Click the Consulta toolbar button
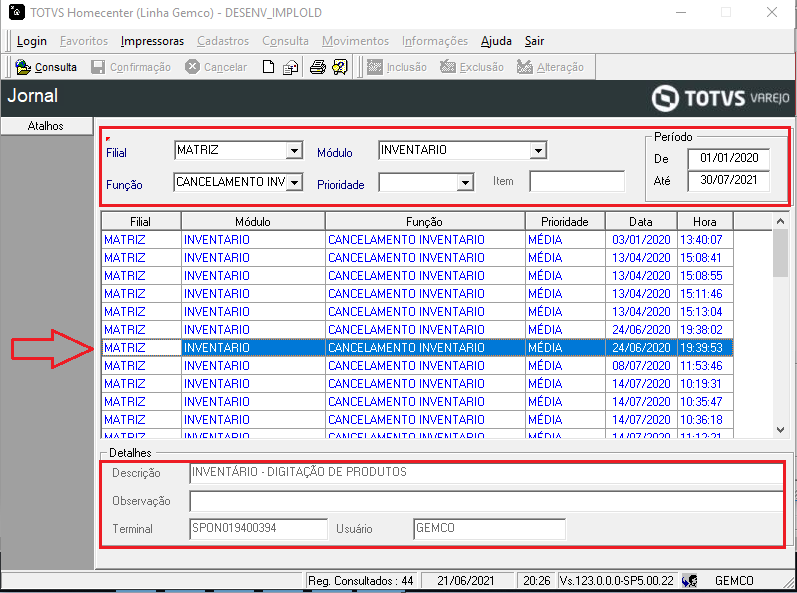The image size is (797, 593). coord(46,67)
